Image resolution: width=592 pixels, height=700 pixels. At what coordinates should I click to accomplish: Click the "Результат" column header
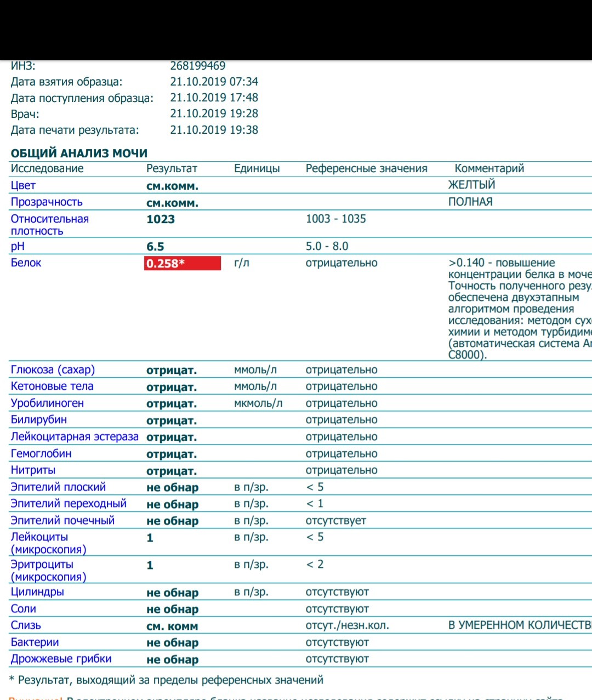pos(172,168)
